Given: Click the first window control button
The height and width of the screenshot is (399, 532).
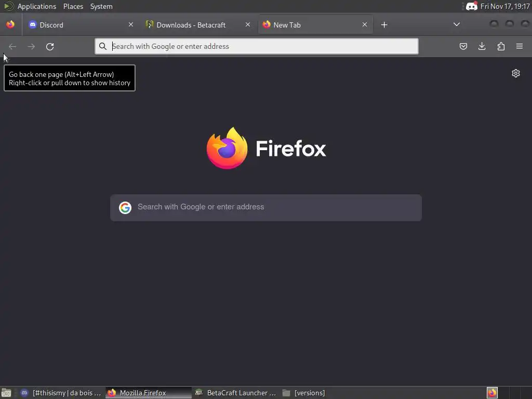Looking at the screenshot, I should coord(494,24).
